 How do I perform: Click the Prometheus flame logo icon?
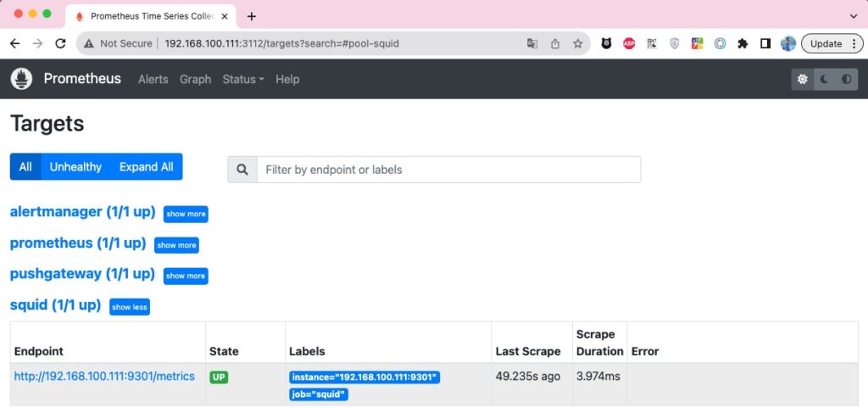click(21, 79)
